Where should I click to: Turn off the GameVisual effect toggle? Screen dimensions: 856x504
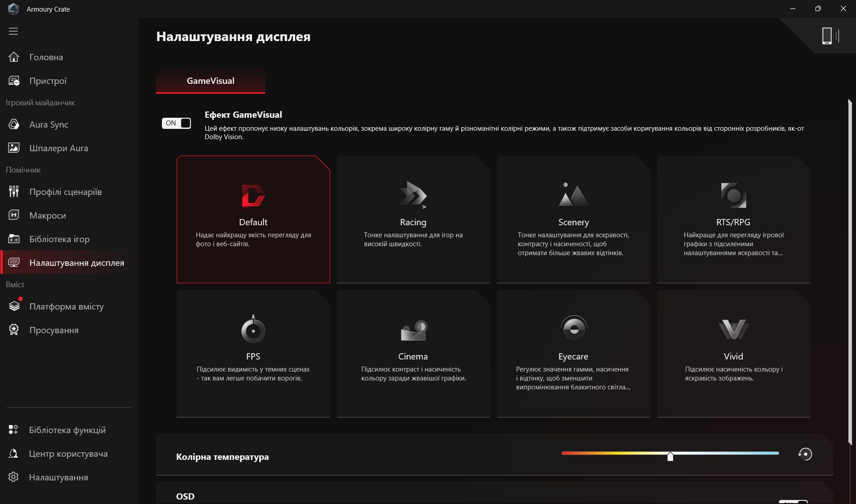[x=176, y=123]
